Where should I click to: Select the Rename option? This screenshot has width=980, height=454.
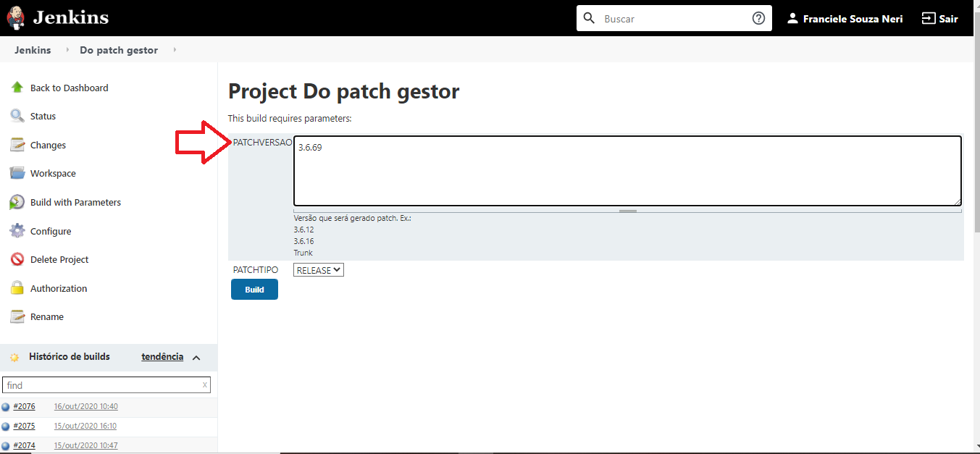click(x=47, y=316)
